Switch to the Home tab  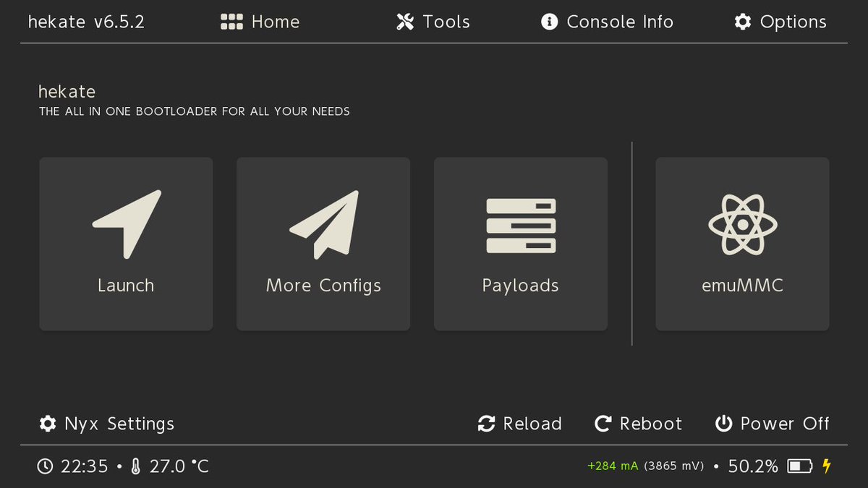point(260,22)
